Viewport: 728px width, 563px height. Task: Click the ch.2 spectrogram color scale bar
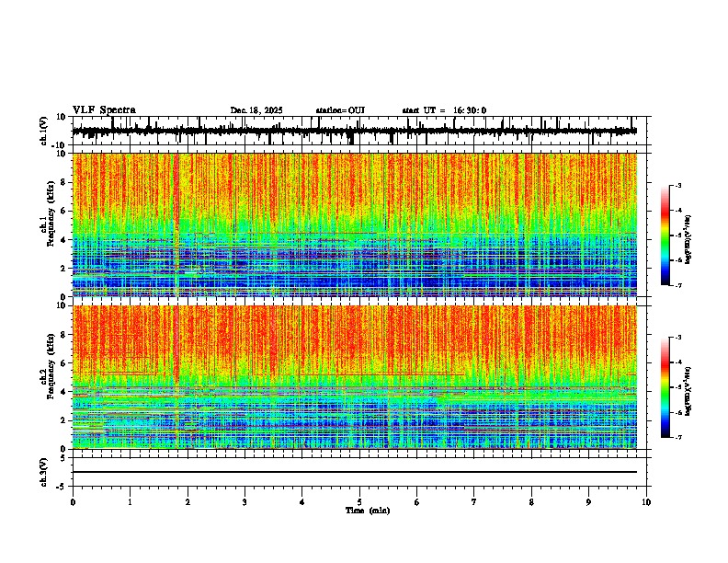[665, 387]
